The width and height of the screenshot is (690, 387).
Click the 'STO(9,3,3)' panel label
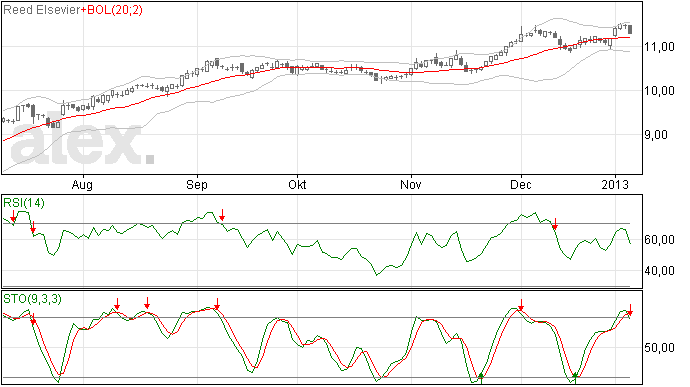click(33, 299)
